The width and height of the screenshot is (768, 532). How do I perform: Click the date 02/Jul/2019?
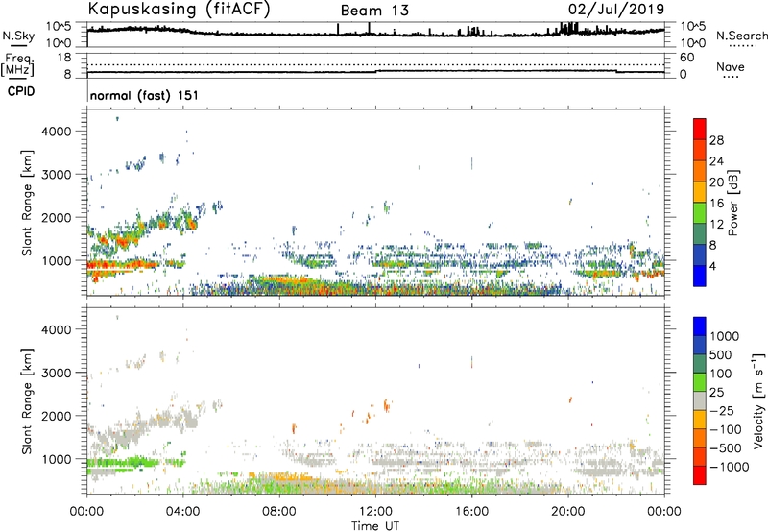[616, 10]
